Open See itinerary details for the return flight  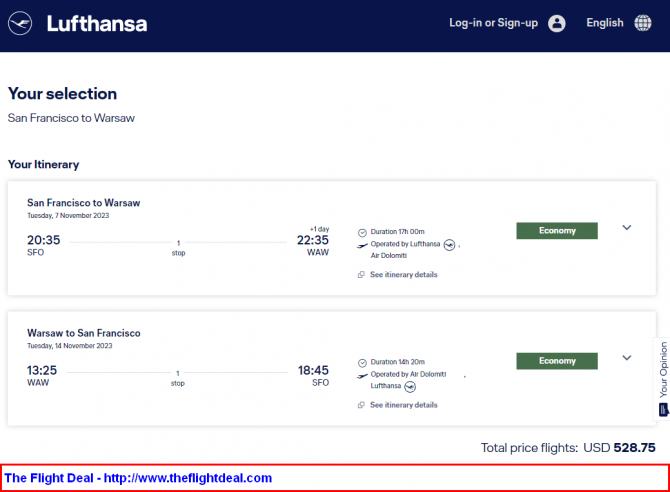point(404,405)
